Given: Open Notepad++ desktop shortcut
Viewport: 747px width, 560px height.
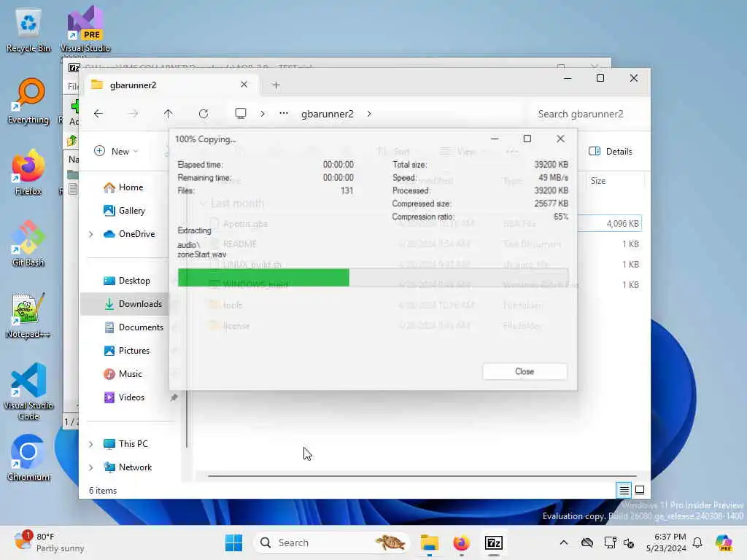Looking at the screenshot, I should click(x=28, y=315).
